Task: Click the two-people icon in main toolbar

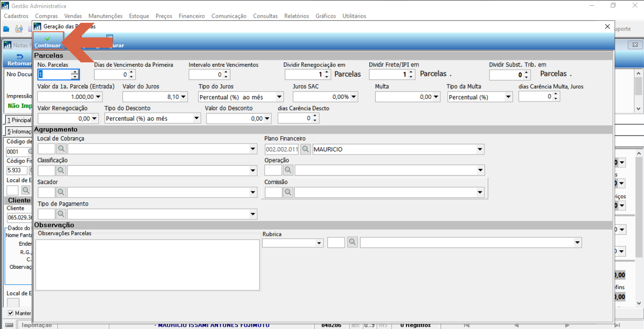Action: tap(19, 29)
